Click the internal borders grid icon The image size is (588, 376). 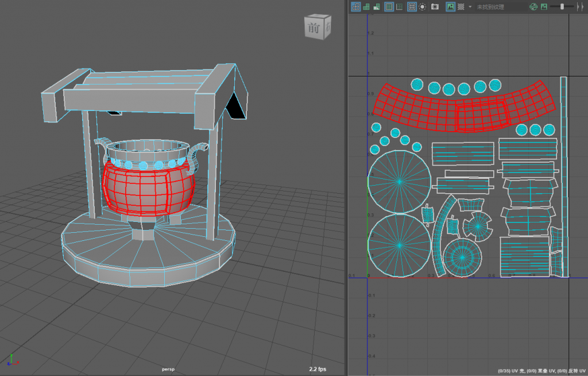coord(400,6)
